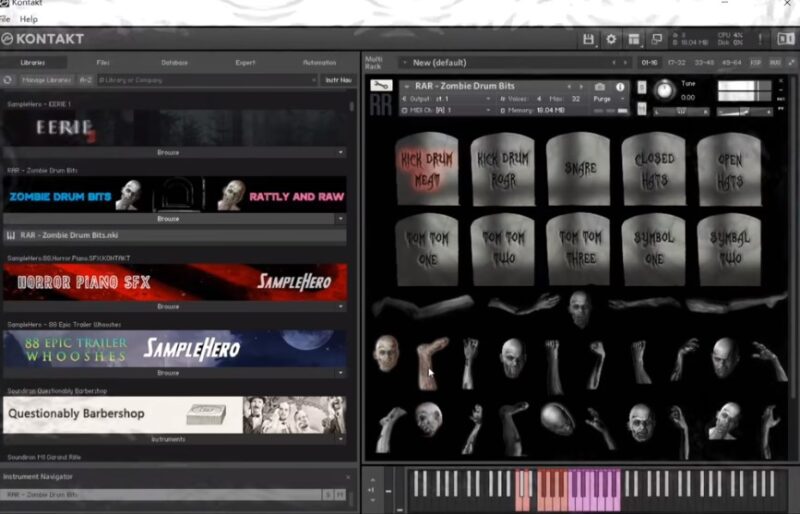Screen dimensions: 800x514
Task: Open the New (default) multi rack dropdown
Action: pos(405,62)
